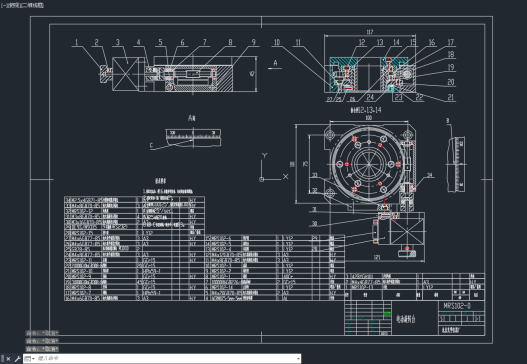Select balloon number 11 label

click(x=298, y=42)
